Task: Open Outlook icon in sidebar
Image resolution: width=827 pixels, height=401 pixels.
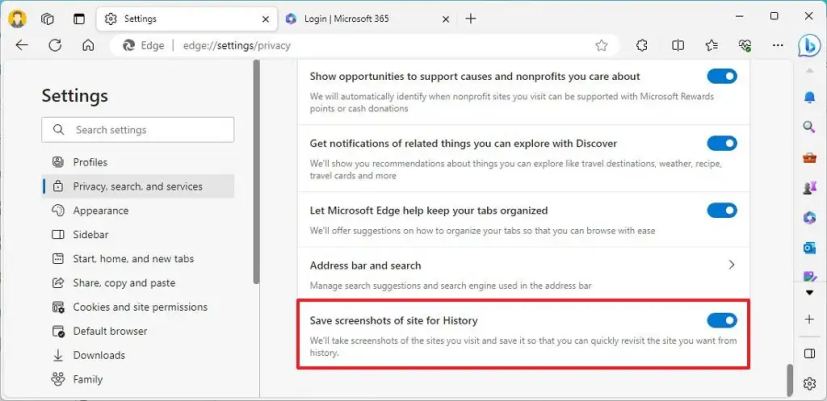Action: click(810, 247)
